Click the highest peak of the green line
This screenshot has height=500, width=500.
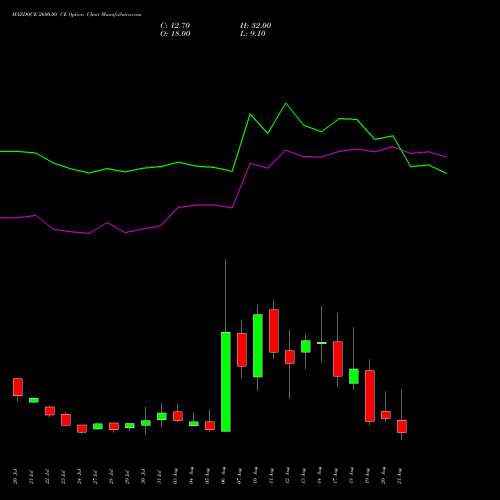coord(285,103)
